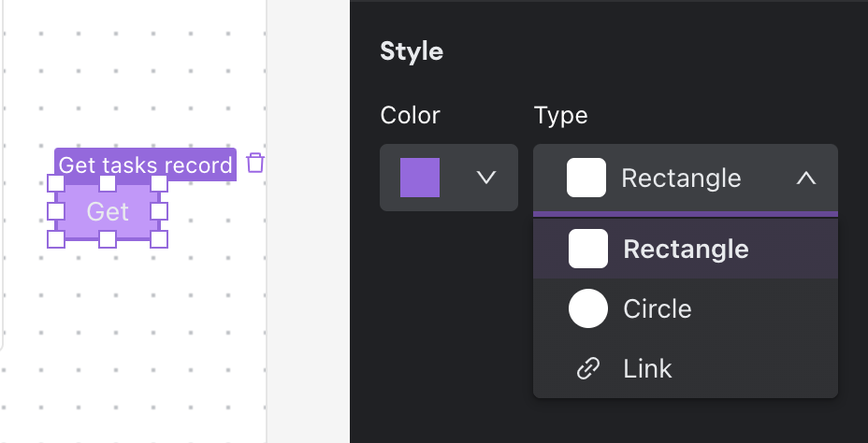Select the purple Get node on the canvas
Image resolution: width=868 pixels, height=443 pixels.
point(108,211)
